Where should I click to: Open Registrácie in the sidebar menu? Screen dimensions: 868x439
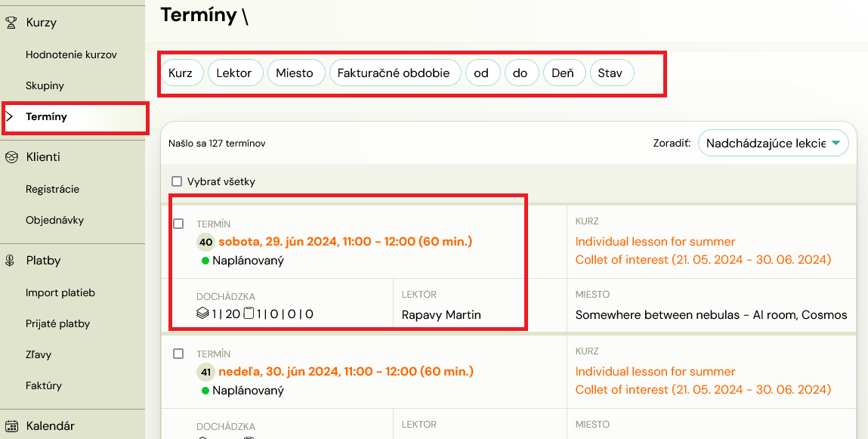point(53,190)
